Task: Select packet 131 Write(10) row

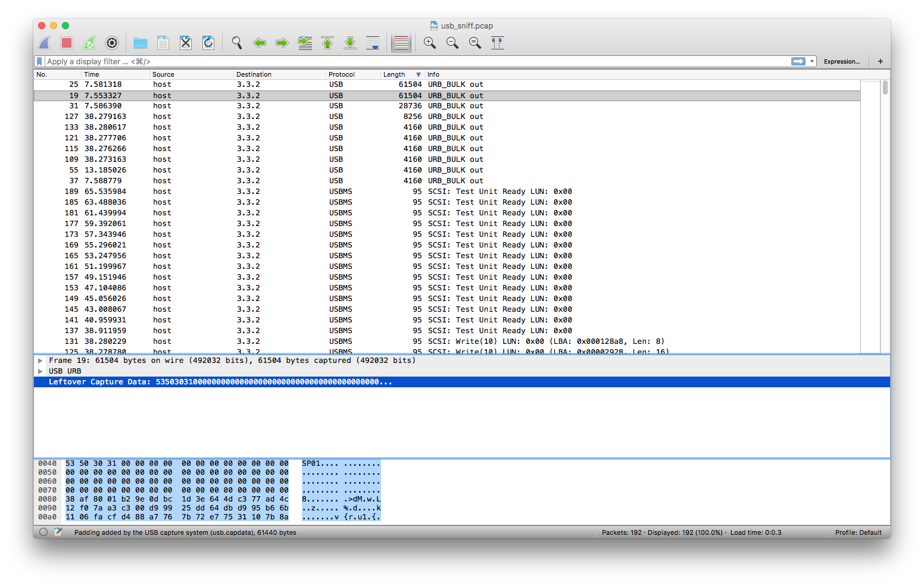Action: tap(447, 341)
